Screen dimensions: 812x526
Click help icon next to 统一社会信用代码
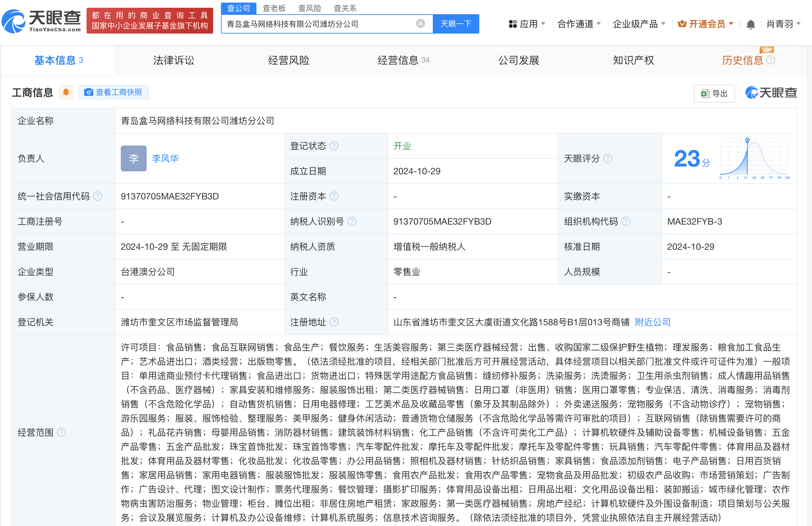click(x=98, y=196)
